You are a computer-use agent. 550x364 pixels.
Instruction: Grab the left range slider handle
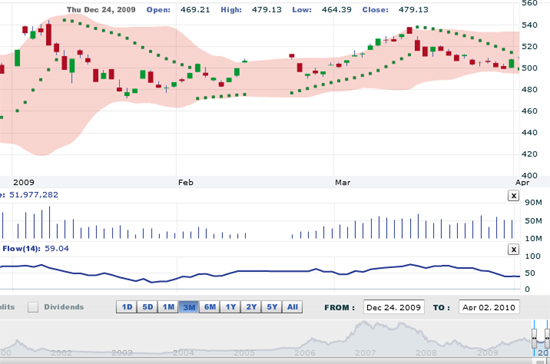tap(534, 338)
